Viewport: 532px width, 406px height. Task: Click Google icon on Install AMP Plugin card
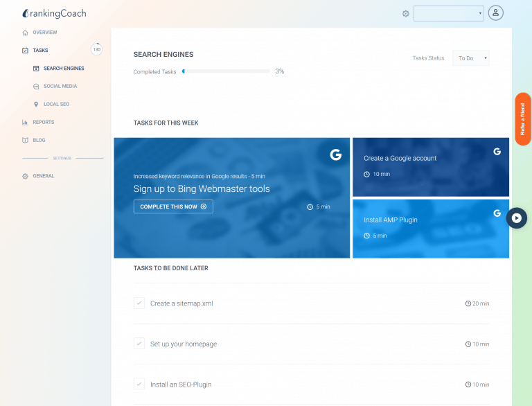click(497, 213)
